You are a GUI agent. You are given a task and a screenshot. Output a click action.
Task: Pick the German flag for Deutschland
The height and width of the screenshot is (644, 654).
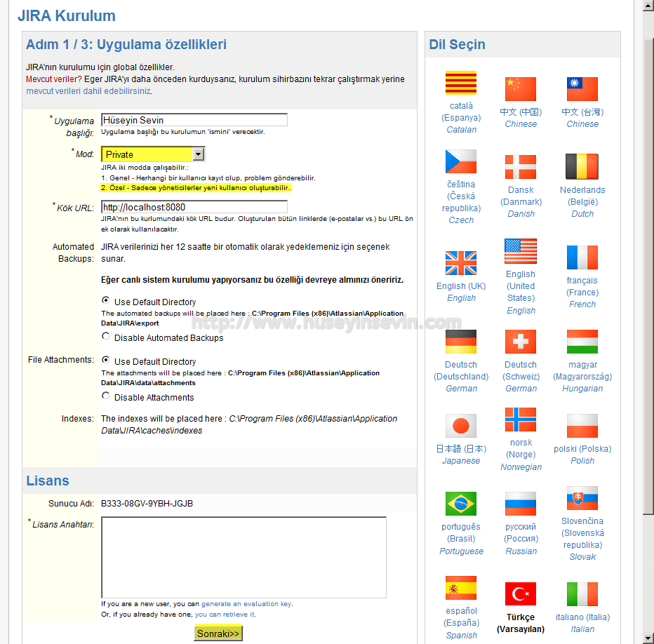[x=461, y=342]
